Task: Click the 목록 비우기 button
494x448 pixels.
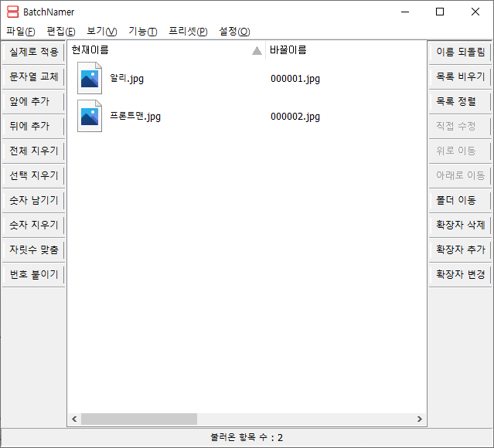Action: tap(460, 76)
